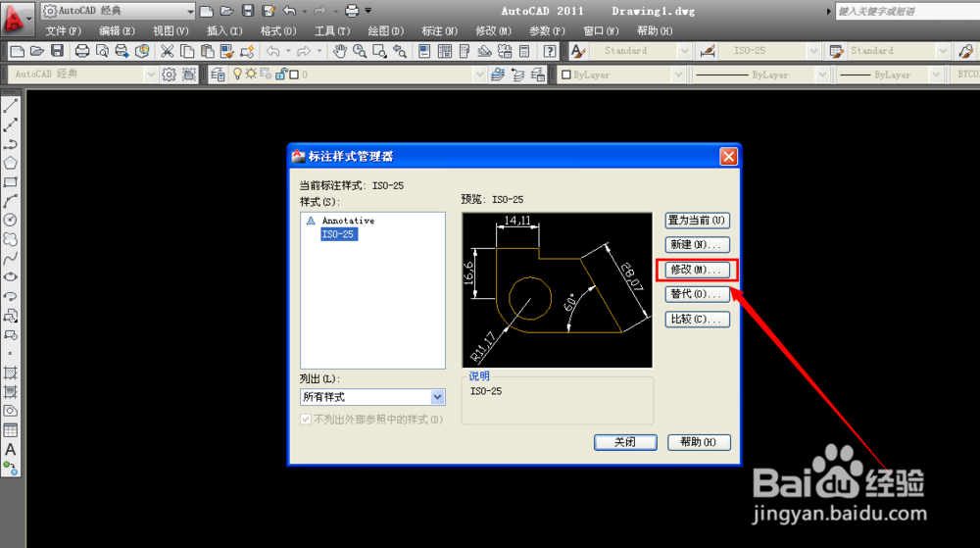Click the Cut scissors icon
This screenshot has height=548, width=980.
[x=167, y=51]
